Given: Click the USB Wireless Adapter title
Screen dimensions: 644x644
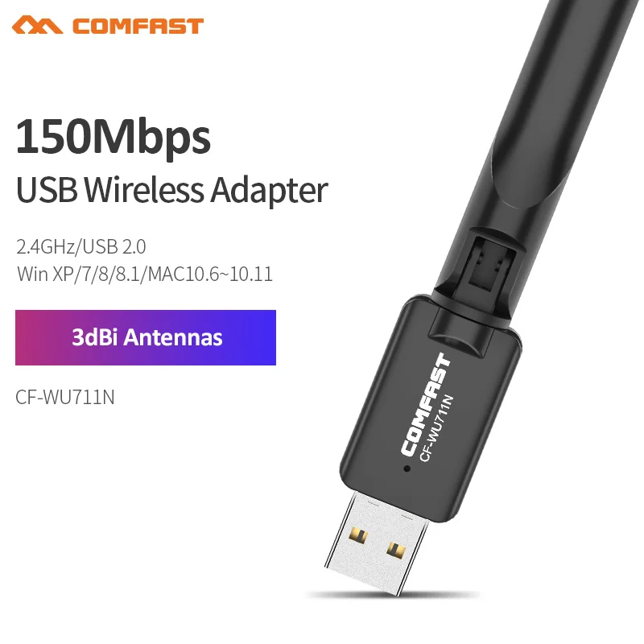Looking at the screenshot, I should 171,190.
